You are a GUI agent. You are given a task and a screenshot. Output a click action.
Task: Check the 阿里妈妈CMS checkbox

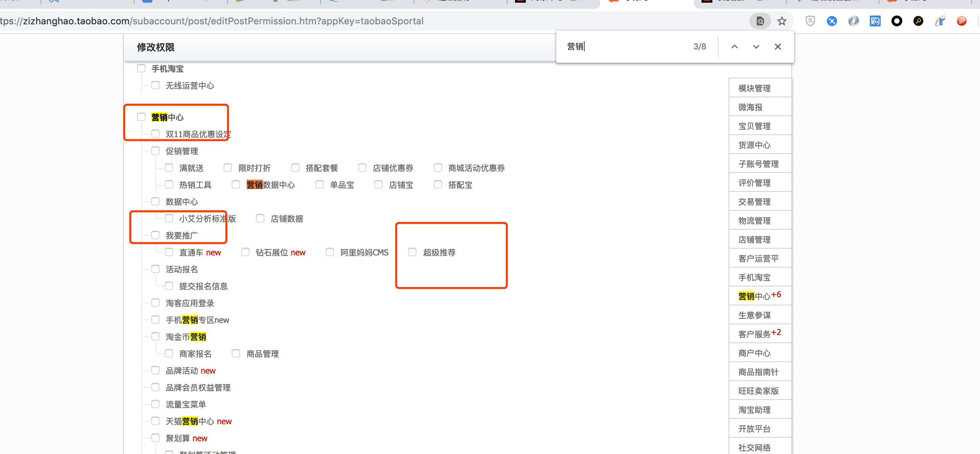(x=330, y=252)
